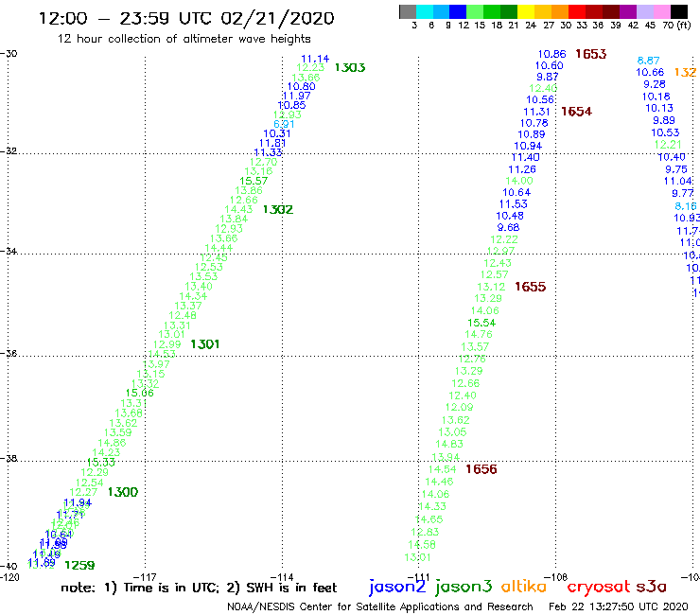The height and width of the screenshot is (615, 700).
Task: Click the wave height value 14.58
Action: pos(422,545)
